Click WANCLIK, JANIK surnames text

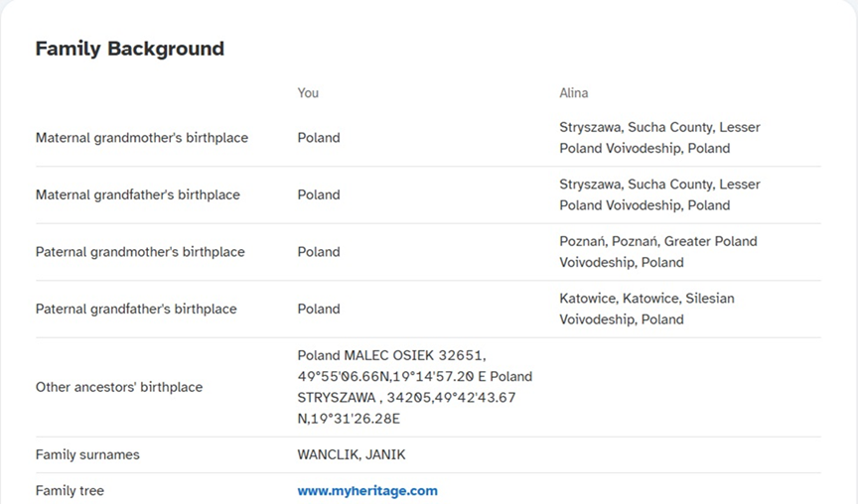(x=352, y=454)
